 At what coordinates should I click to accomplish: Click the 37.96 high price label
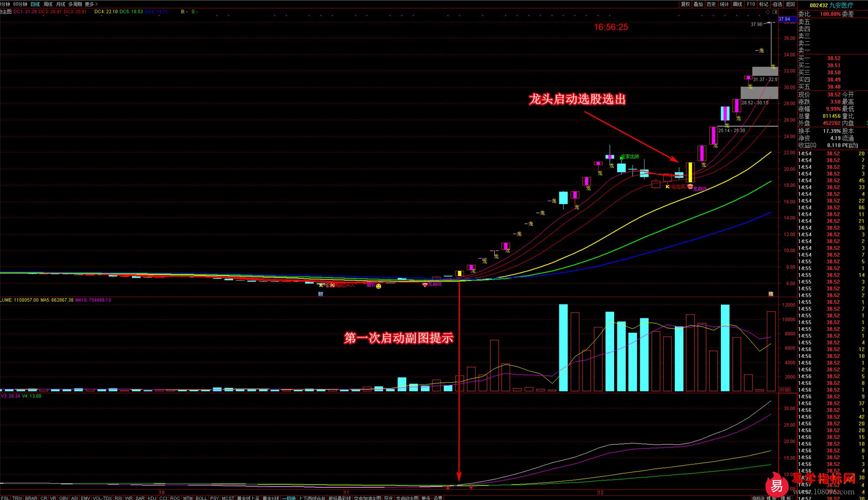pos(756,24)
